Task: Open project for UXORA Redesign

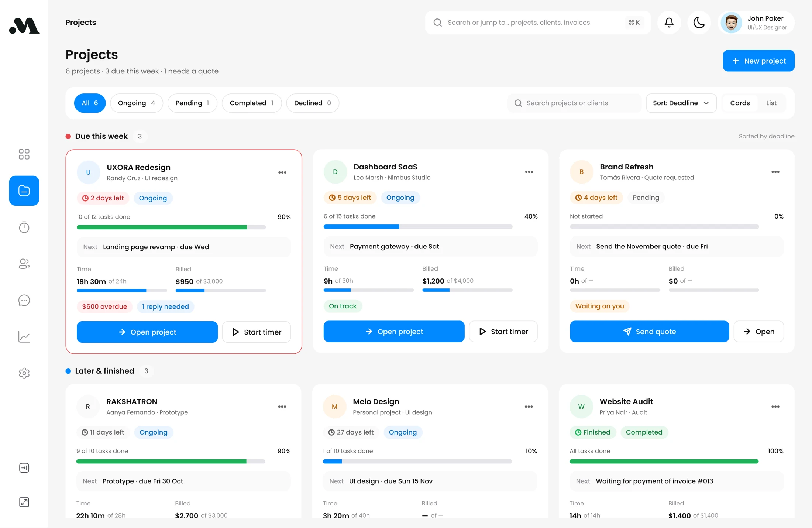Action: click(x=147, y=332)
